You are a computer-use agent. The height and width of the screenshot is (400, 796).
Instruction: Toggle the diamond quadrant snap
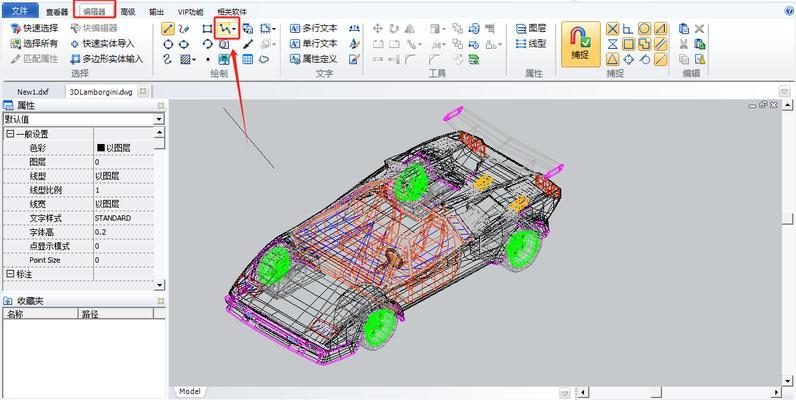628,59
